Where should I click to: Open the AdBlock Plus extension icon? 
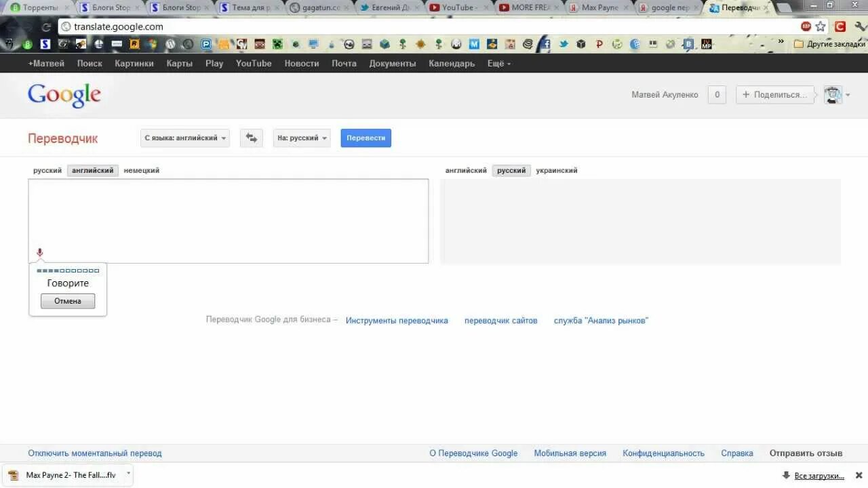[x=806, y=26]
